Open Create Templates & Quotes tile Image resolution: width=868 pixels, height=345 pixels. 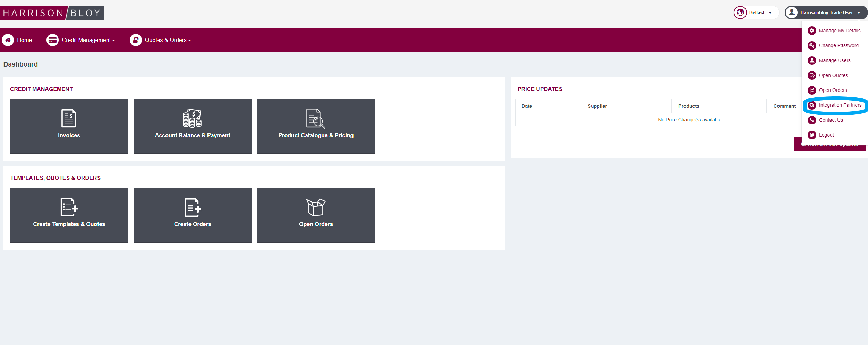(x=69, y=215)
